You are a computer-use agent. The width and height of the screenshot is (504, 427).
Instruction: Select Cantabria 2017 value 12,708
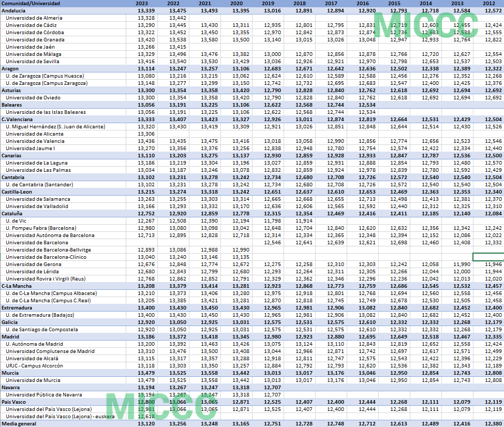[335, 177]
